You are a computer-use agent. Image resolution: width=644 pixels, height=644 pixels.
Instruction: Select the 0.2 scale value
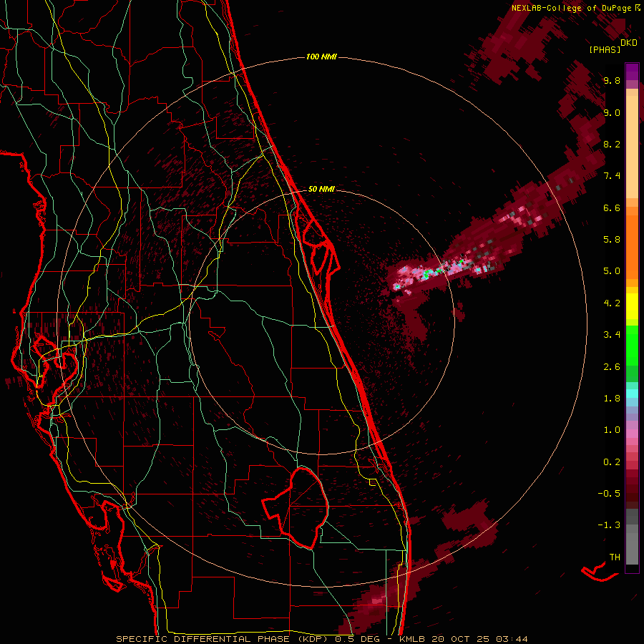(612, 462)
